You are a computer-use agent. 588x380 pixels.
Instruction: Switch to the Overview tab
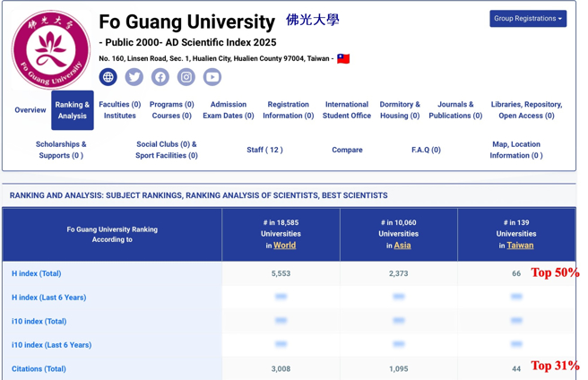(30, 110)
